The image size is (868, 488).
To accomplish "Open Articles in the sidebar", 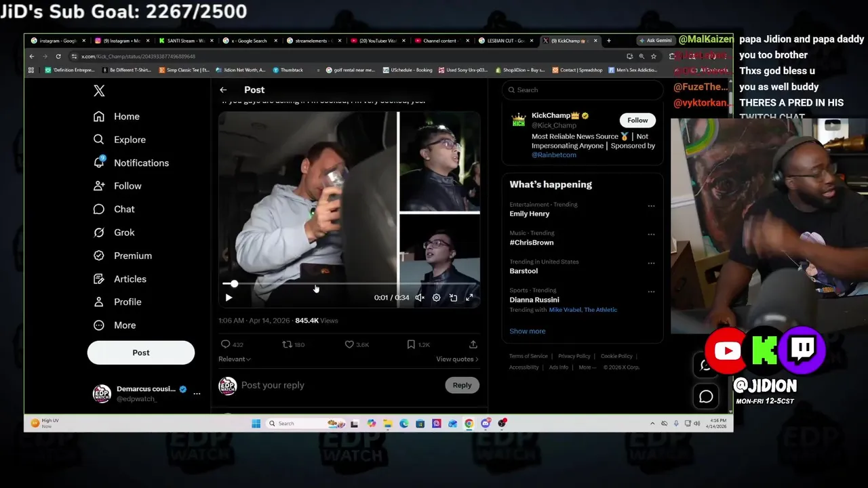I will 120,279.
